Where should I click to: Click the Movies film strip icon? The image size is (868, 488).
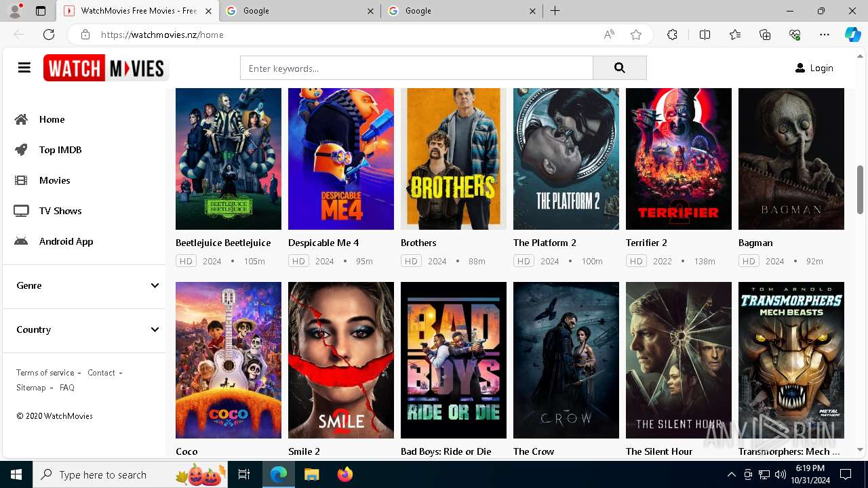pyautogui.click(x=22, y=180)
